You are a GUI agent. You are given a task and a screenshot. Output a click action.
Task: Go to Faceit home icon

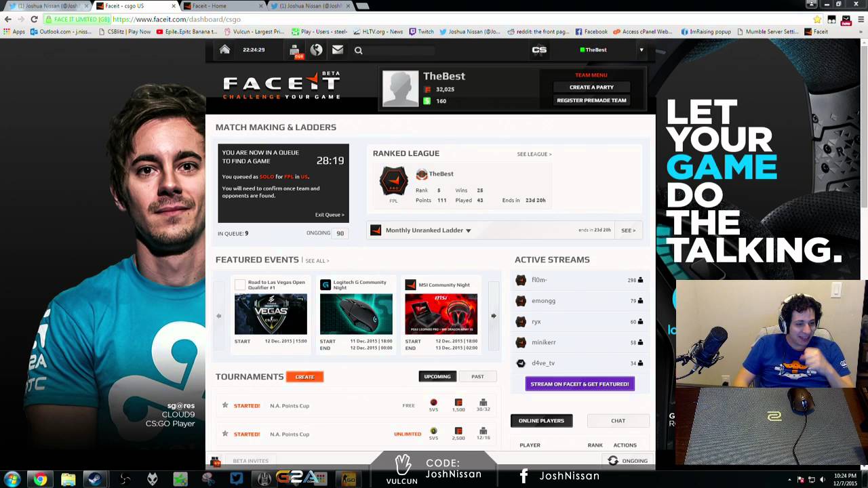(x=224, y=49)
